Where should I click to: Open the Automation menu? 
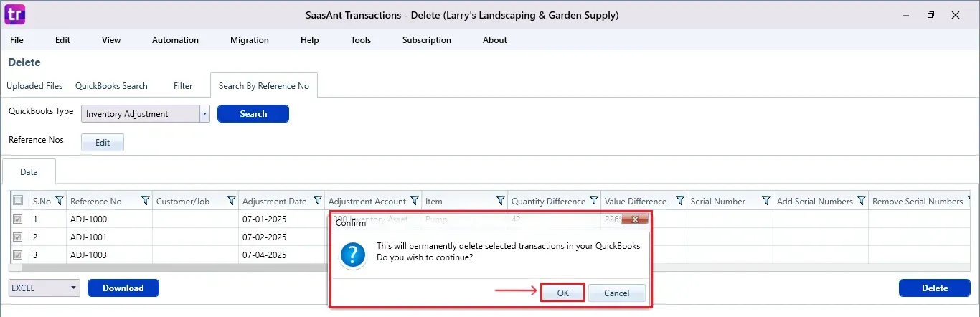point(175,40)
